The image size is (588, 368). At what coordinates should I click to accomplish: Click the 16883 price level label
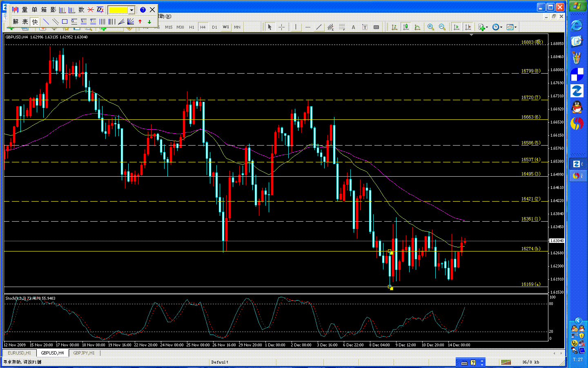532,42
